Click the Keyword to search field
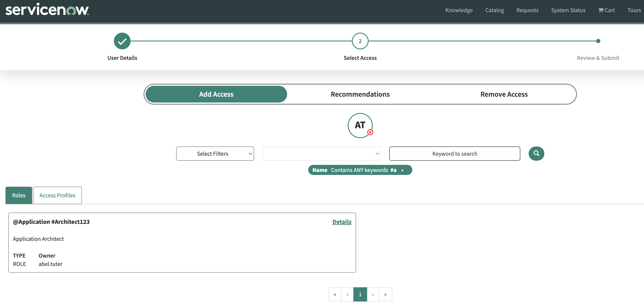Screen dimensions: 644x308 454,154
